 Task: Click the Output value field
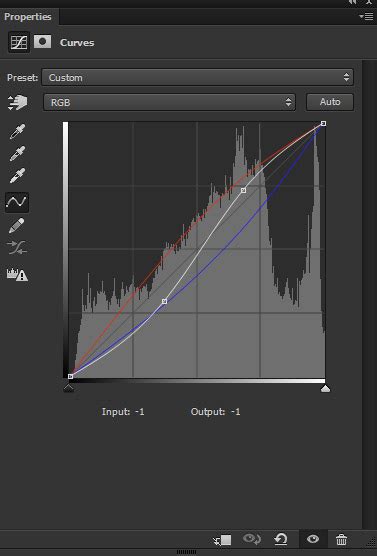click(x=235, y=412)
